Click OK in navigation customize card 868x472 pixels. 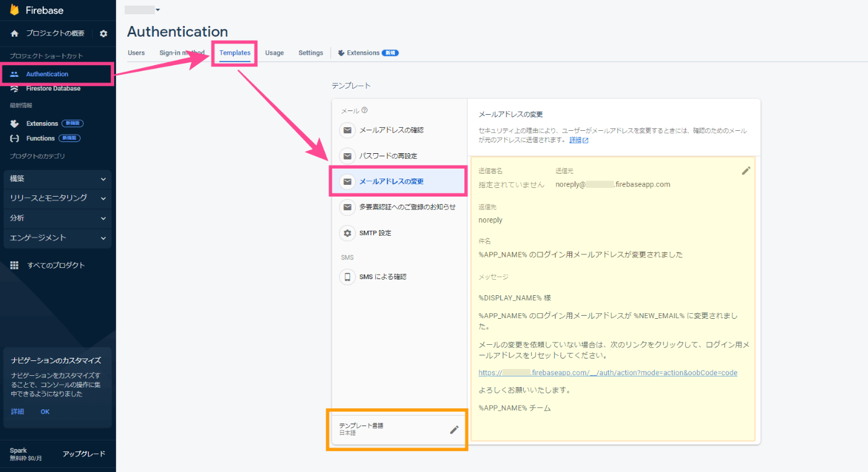pos(45,412)
